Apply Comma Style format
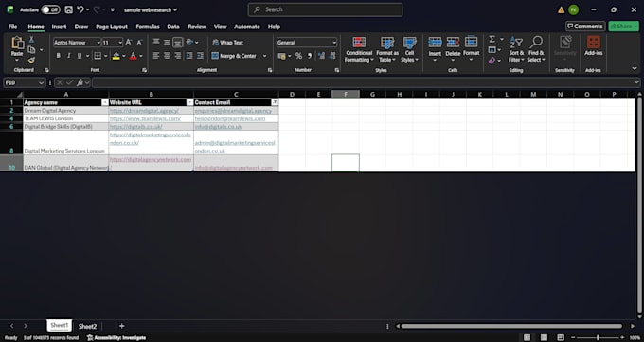Viewport: 644px width, 342px height. (310, 56)
